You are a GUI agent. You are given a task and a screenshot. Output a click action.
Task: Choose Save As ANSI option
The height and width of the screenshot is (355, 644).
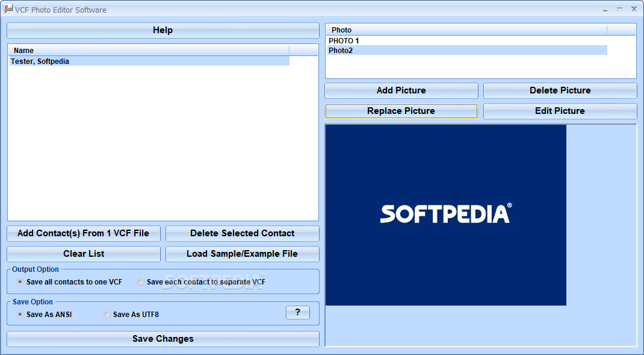tap(45, 314)
